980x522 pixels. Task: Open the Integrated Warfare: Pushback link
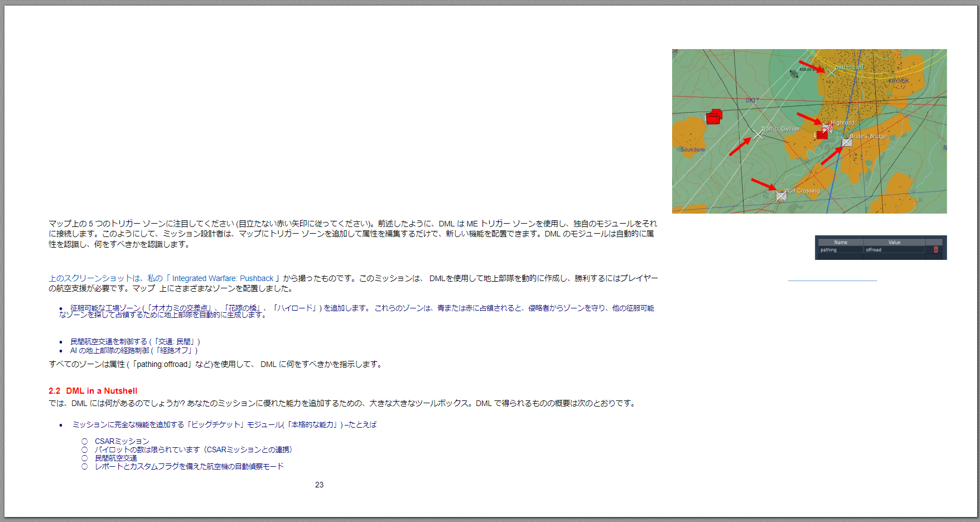[223, 278]
